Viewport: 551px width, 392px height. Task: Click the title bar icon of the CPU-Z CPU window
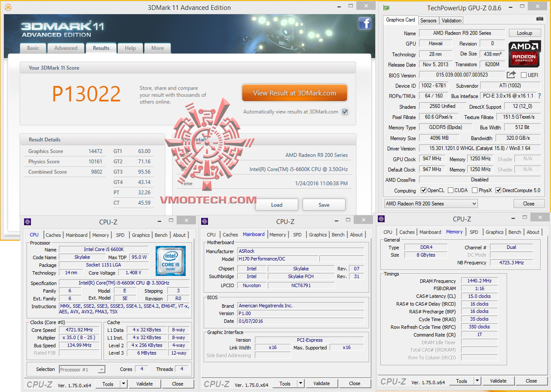(28, 222)
